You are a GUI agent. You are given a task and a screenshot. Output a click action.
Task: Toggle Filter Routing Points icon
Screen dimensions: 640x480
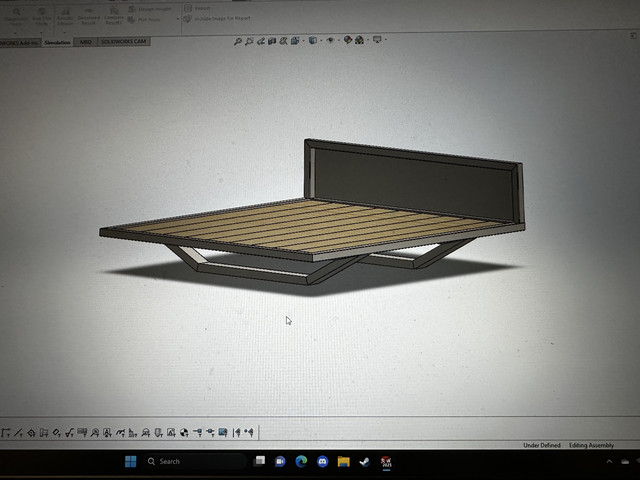211,432
